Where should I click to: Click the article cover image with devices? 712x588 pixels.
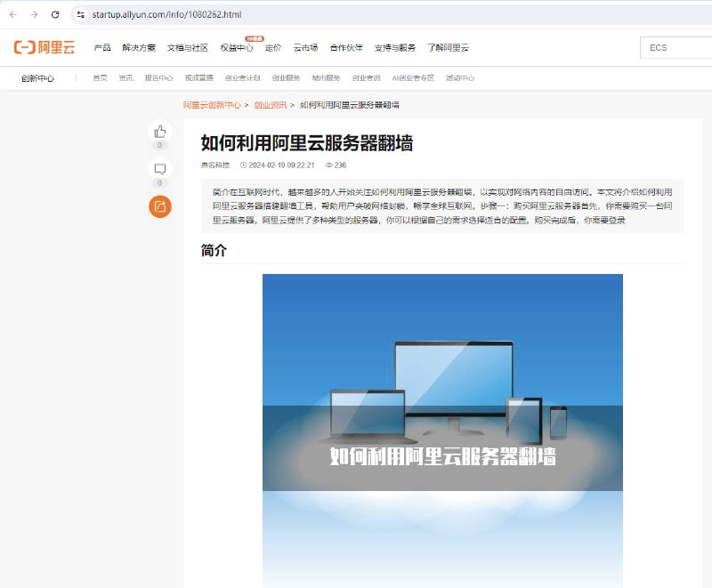click(x=442, y=431)
